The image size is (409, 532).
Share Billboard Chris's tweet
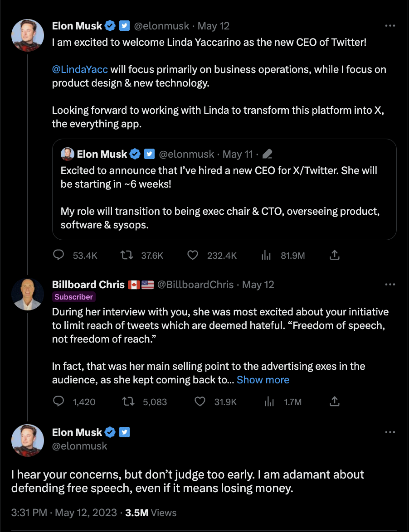(334, 401)
